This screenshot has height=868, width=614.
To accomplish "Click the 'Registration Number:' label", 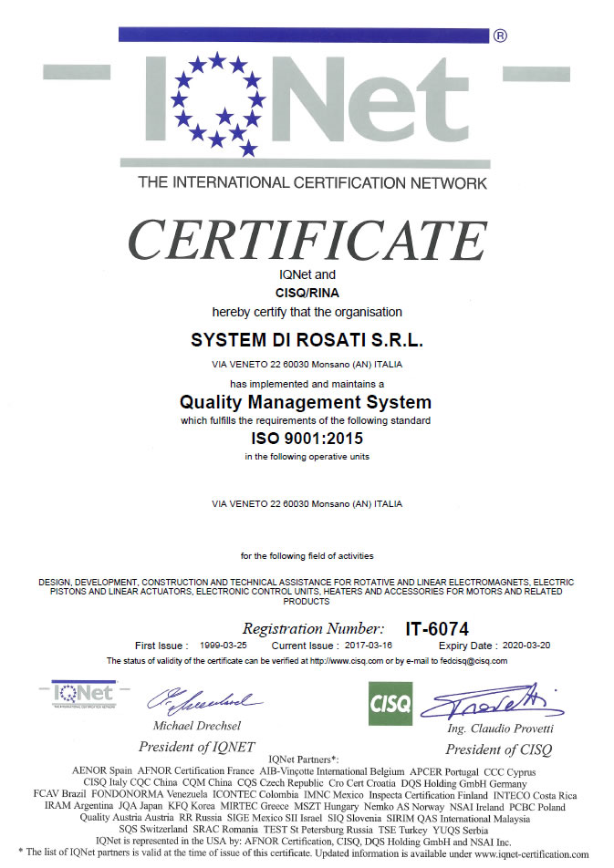I will (313, 629).
